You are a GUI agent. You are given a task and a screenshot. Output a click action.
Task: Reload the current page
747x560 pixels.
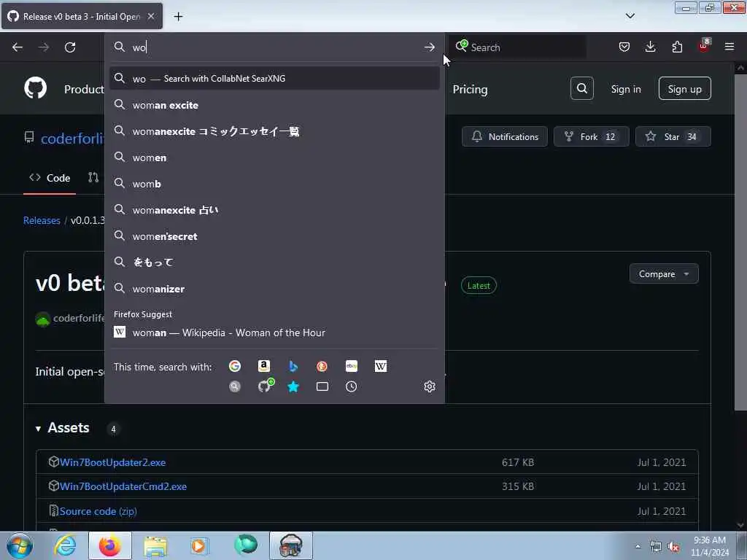pos(70,47)
